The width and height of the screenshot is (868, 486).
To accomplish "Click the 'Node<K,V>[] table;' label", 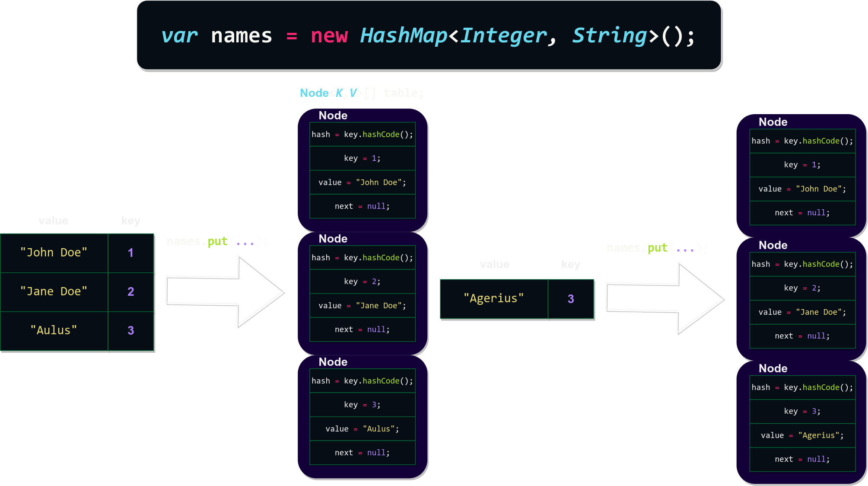I will (362, 93).
